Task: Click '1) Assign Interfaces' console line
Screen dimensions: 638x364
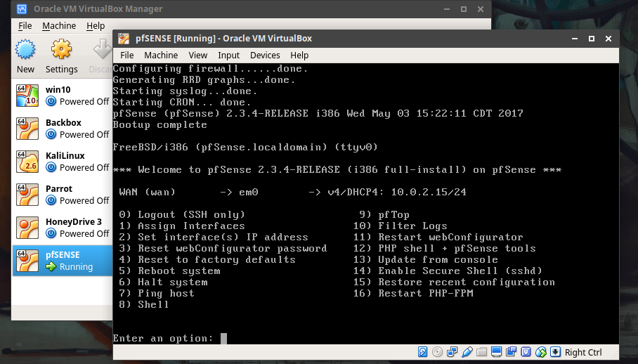Action: pyautogui.click(x=182, y=226)
